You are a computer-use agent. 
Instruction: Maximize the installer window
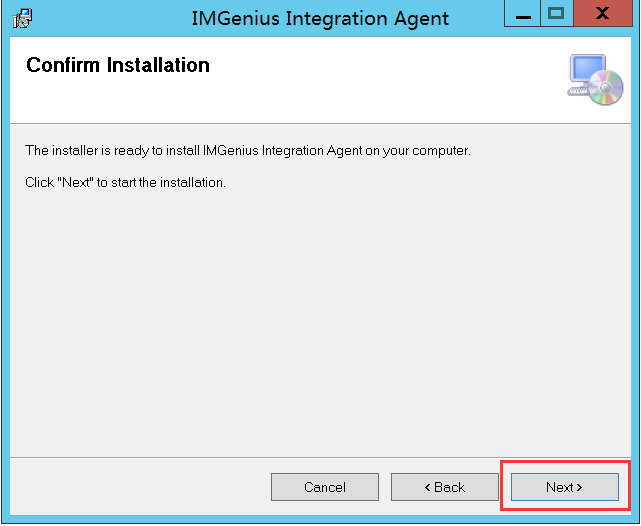point(556,15)
